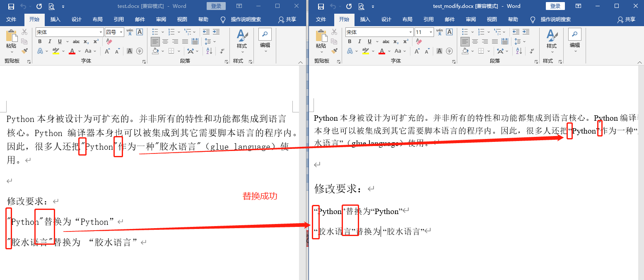
Task: Click 登录 button in test.docx title bar
Action: tap(216, 6)
